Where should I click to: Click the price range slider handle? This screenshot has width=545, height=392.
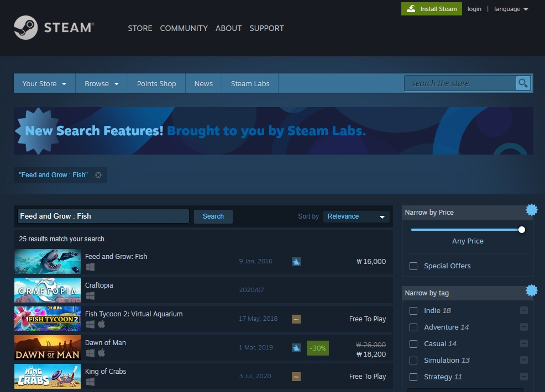[x=521, y=230]
